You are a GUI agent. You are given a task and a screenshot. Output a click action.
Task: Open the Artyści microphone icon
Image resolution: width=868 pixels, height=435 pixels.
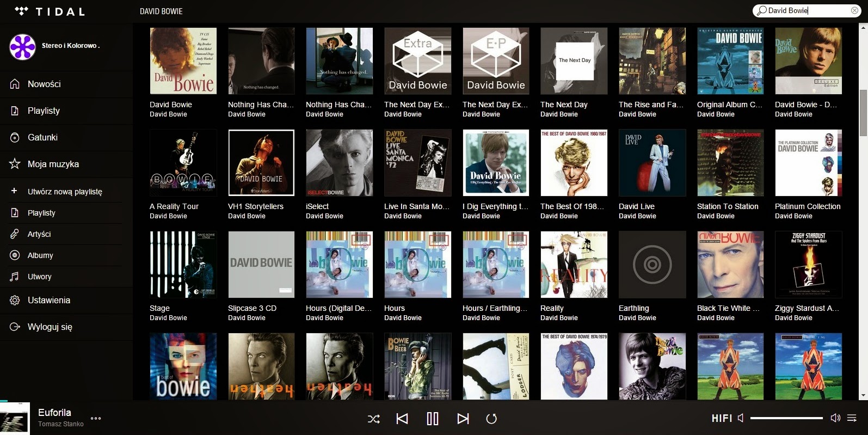(15, 234)
